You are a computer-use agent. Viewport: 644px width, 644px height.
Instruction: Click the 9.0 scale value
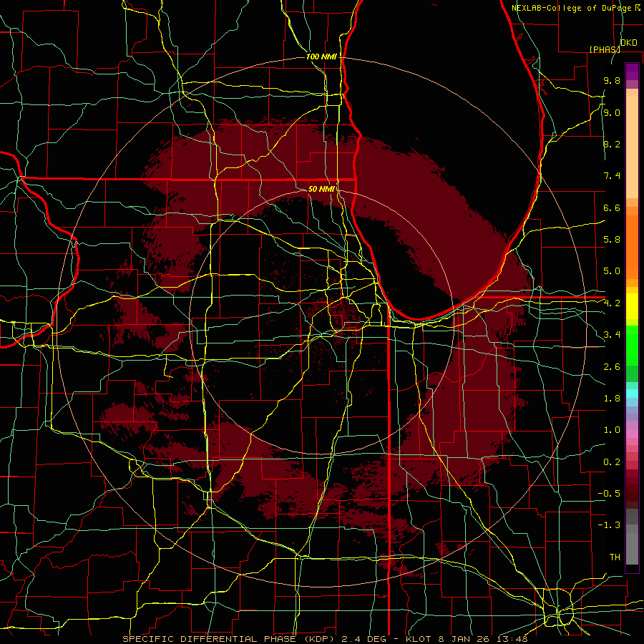[612, 113]
